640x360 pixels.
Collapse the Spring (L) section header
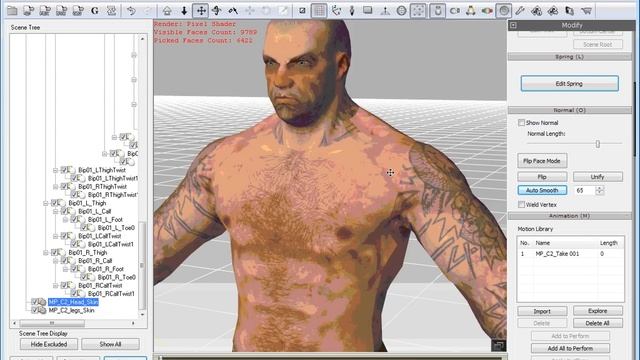coord(569,57)
